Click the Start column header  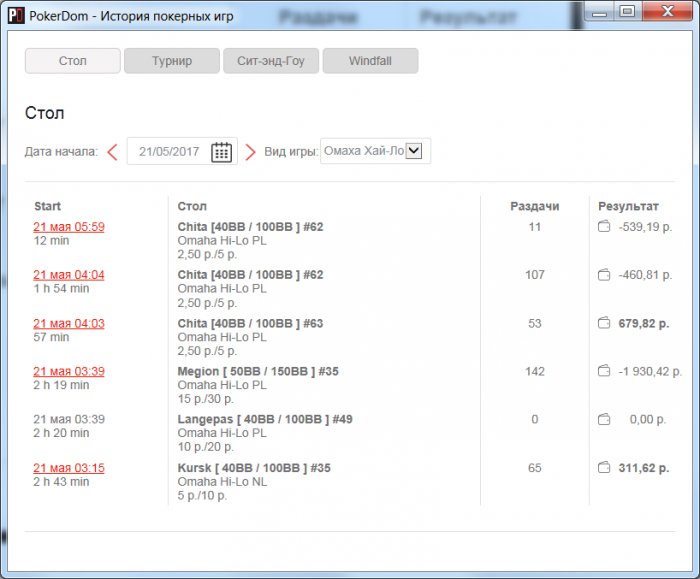pos(47,206)
